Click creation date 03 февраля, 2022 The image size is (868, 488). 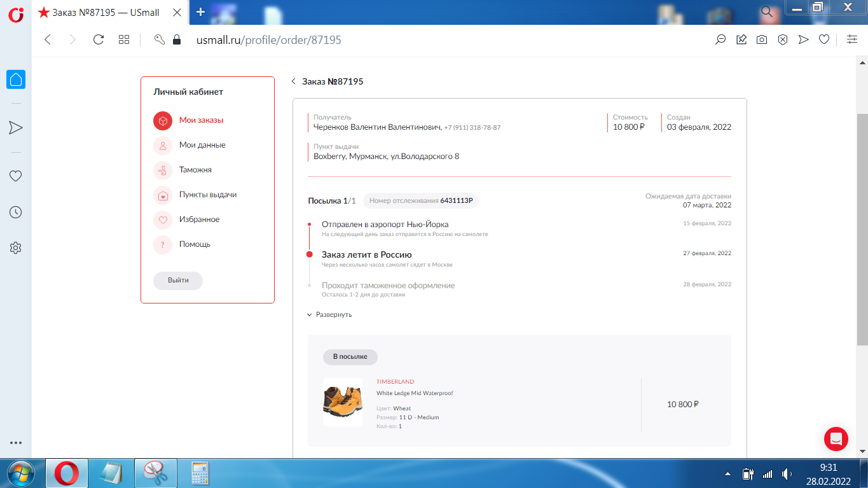pos(699,127)
